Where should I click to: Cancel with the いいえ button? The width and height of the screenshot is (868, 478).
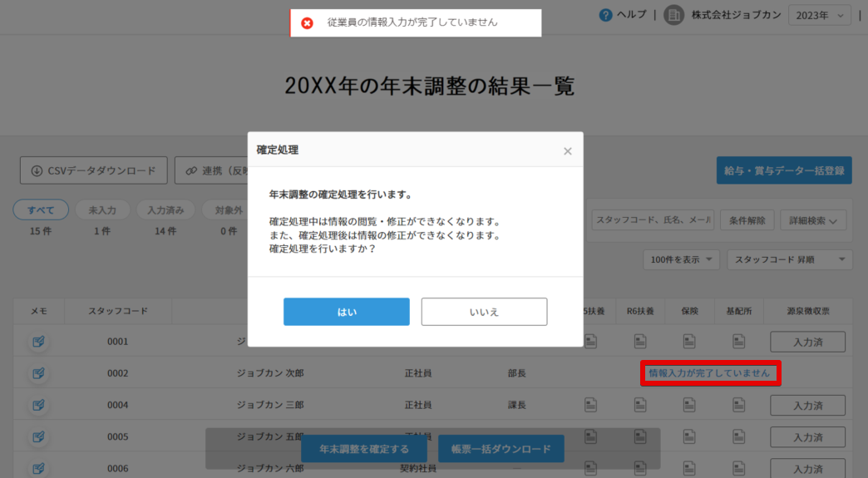tap(484, 312)
